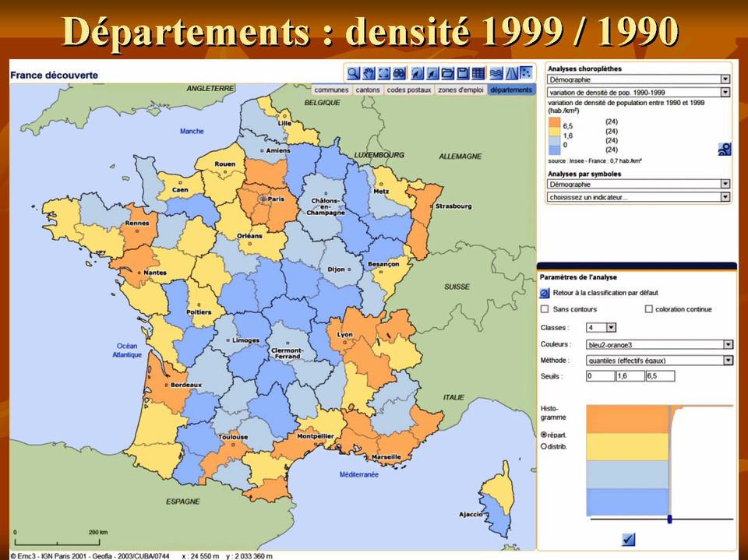Viewport: 748px width, 560px height.
Task: Click the default classification reset icon
Action: pyautogui.click(x=545, y=293)
